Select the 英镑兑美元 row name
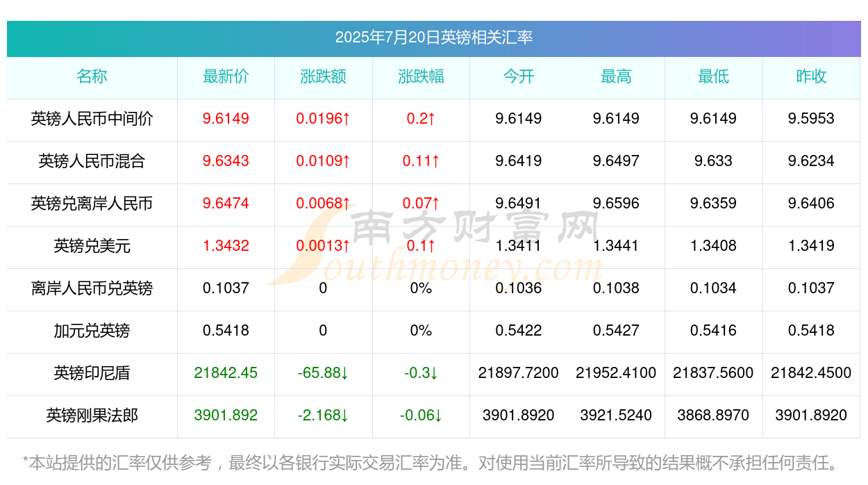The width and height of the screenshot is (868, 485). 92,246
